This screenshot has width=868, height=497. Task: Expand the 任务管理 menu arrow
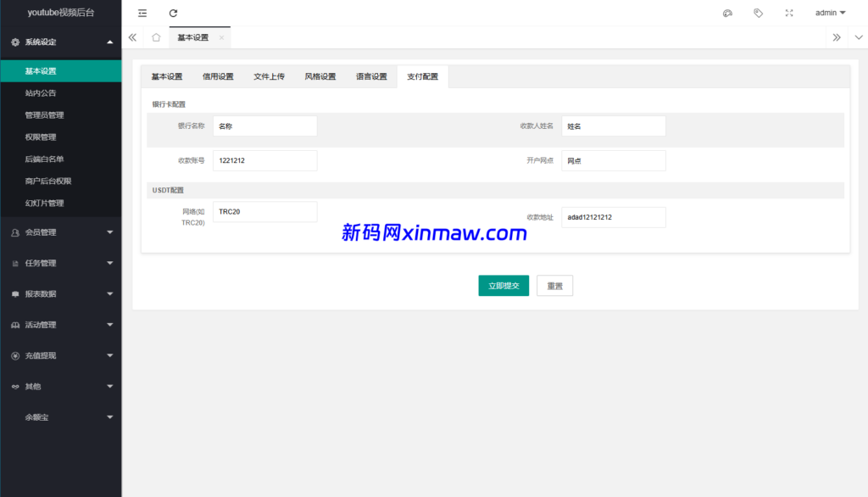[x=109, y=263]
